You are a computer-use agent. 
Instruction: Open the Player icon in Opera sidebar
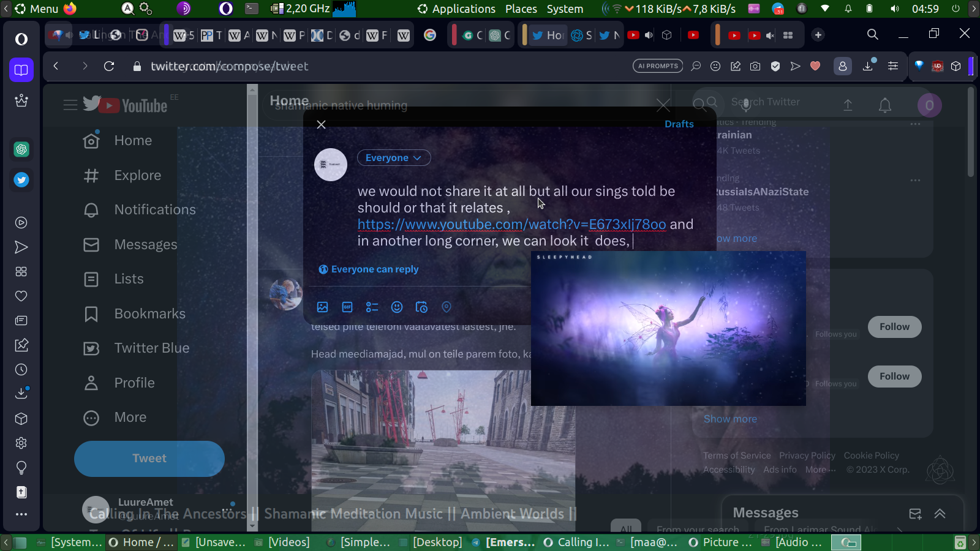click(21, 223)
